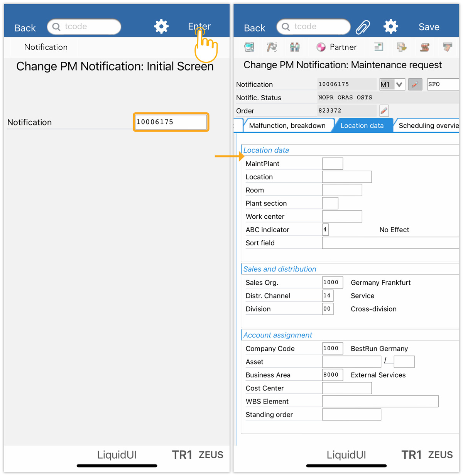
Task: Click the pencil icon beside M1 dropdown
Action: pos(415,84)
